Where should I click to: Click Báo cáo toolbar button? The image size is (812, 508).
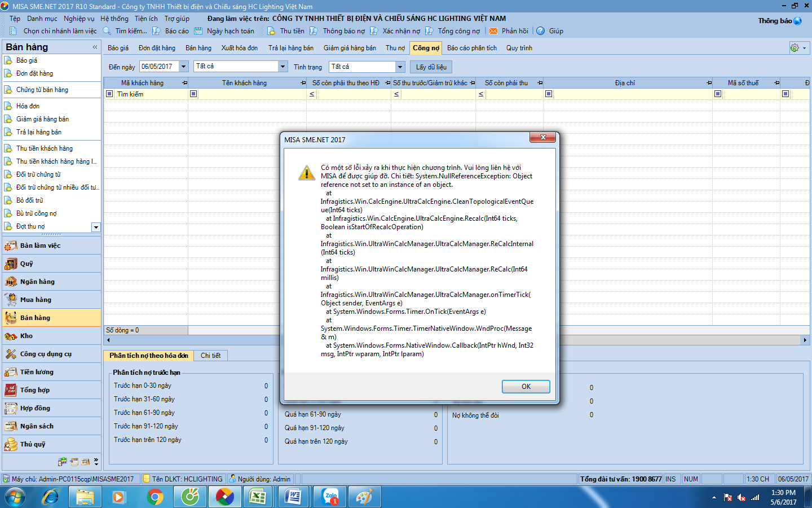[171, 31]
